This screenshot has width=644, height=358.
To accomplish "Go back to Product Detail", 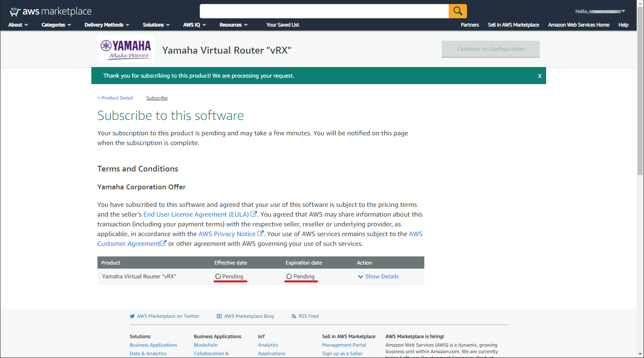I will click(x=116, y=98).
